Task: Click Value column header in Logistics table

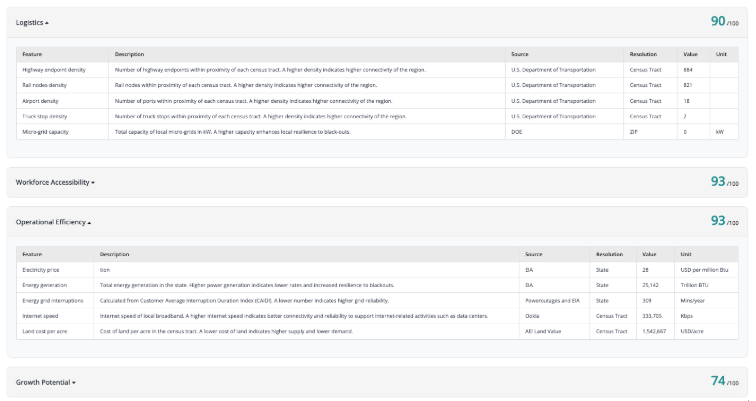Action: pos(690,54)
